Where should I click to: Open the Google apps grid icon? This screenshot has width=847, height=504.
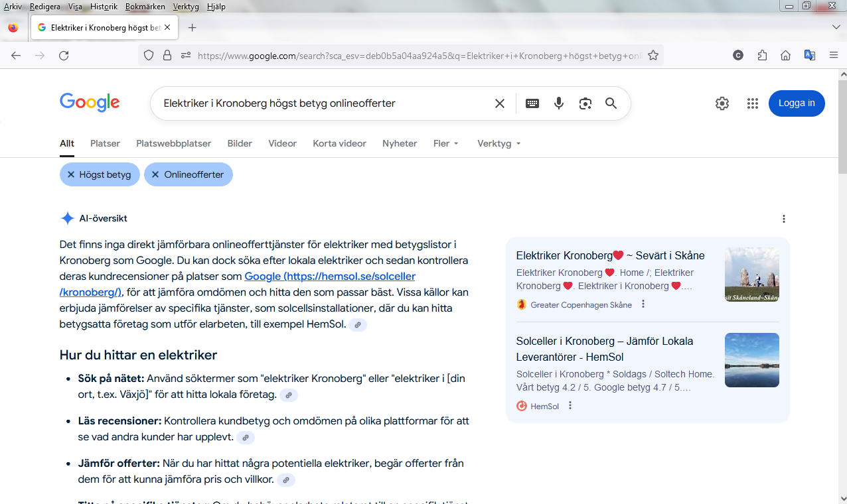pyautogui.click(x=752, y=103)
